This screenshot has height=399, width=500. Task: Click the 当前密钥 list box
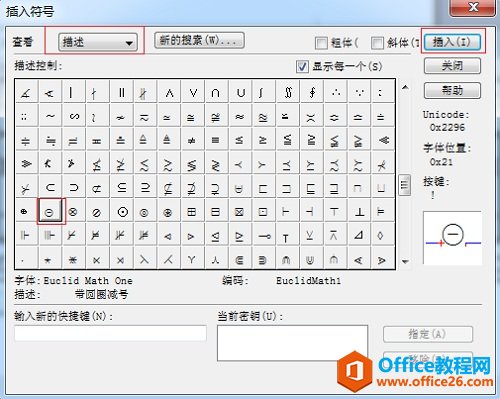click(x=292, y=343)
